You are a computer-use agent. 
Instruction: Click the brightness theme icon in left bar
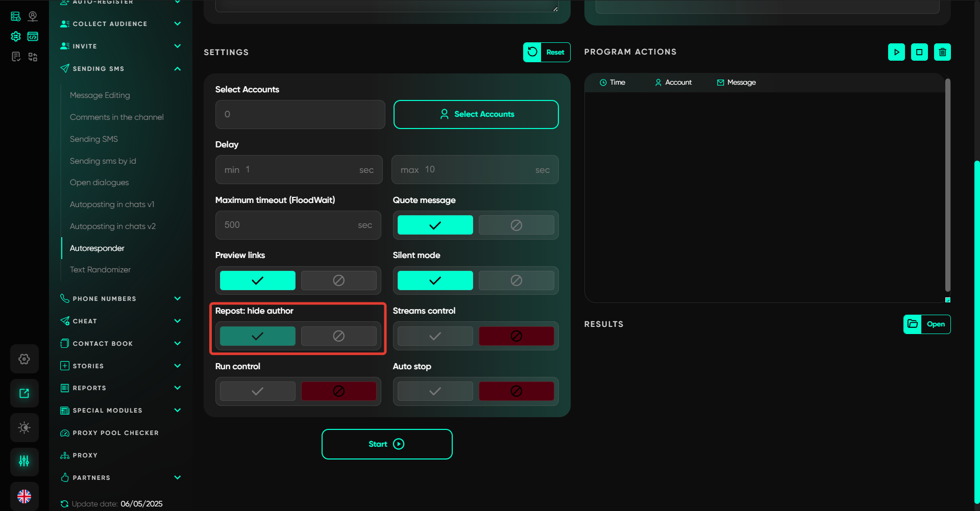[24, 427]
